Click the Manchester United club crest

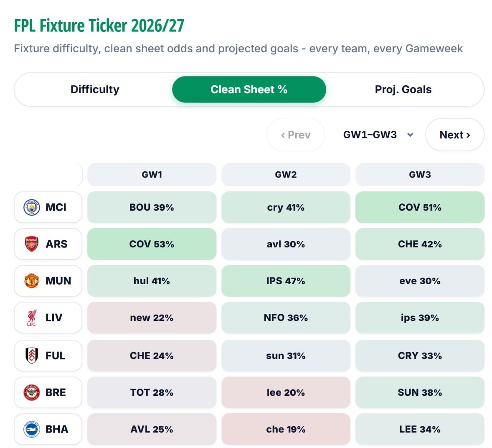click(32, 281)
